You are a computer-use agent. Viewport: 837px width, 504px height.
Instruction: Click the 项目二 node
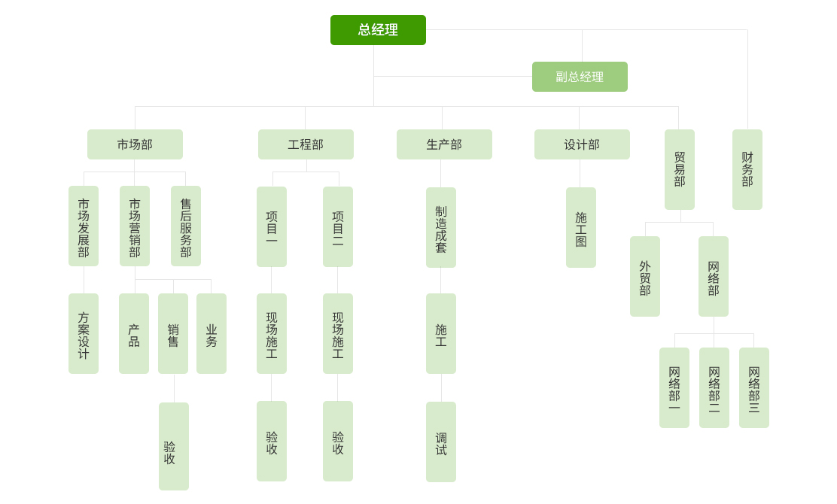tap(338, 227)
